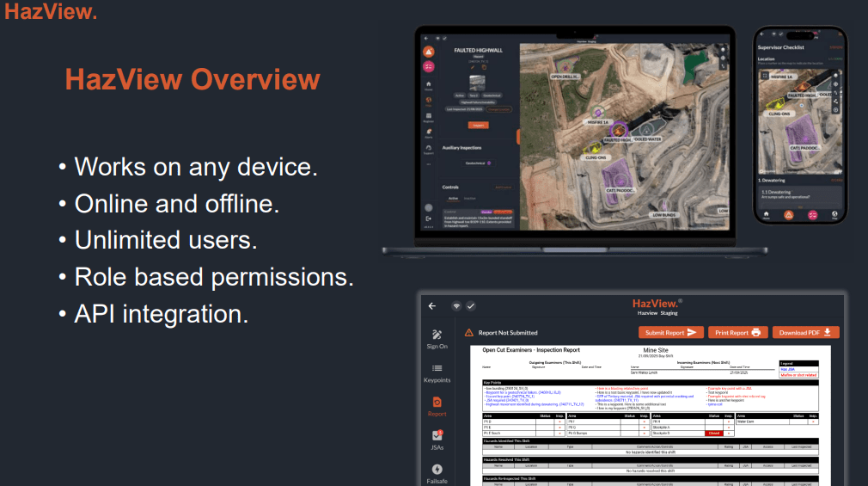This screenshot has width=868, height=486.
Task: Open the Report tab in sidebar
Action: click(x=437, y=403)
